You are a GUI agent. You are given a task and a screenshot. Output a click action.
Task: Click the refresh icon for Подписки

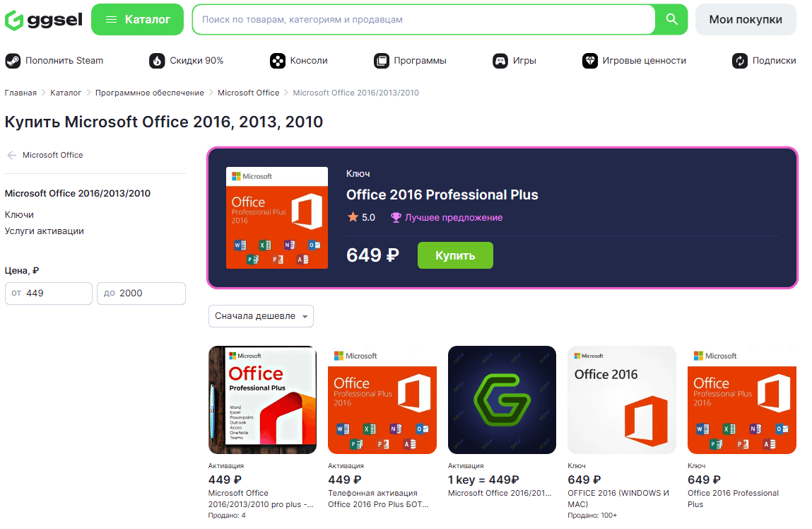coord(740,61)
